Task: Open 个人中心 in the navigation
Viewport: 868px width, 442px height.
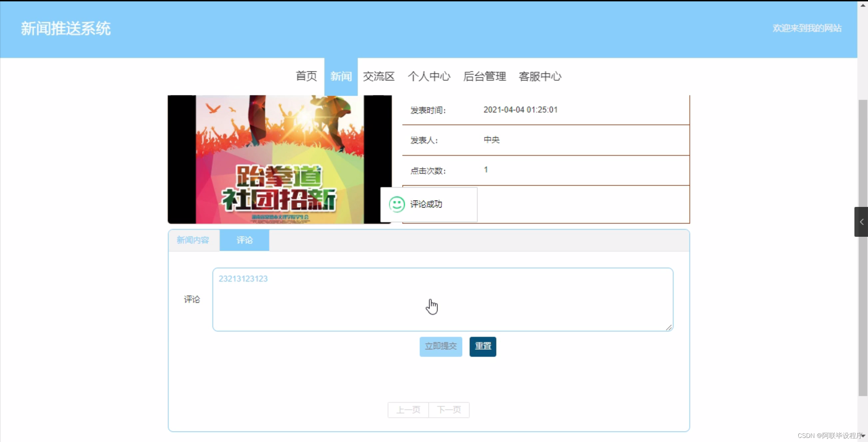Action: [x=429, y=76]
